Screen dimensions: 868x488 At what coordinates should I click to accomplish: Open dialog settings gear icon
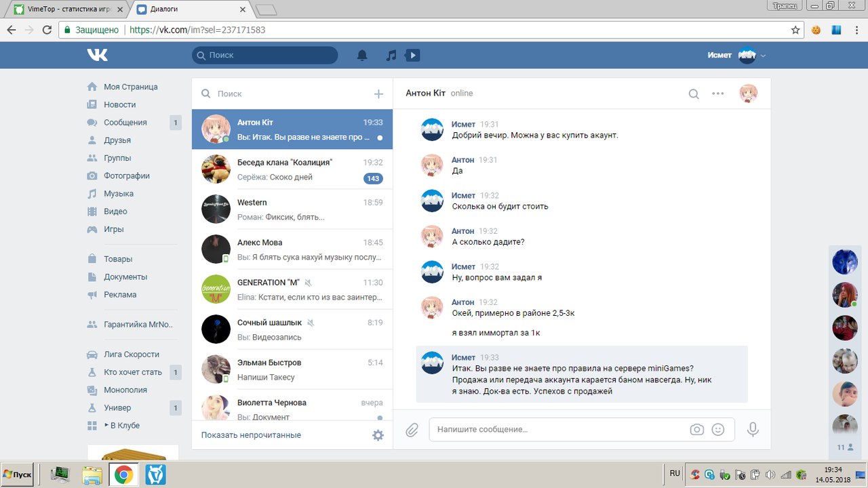(x=378, y=435)
